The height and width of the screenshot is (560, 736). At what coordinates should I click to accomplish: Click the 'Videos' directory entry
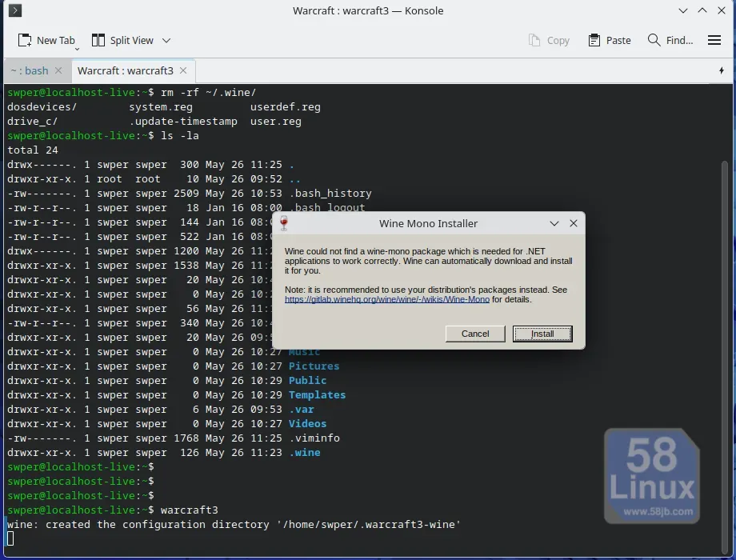[x=307, y=424]
